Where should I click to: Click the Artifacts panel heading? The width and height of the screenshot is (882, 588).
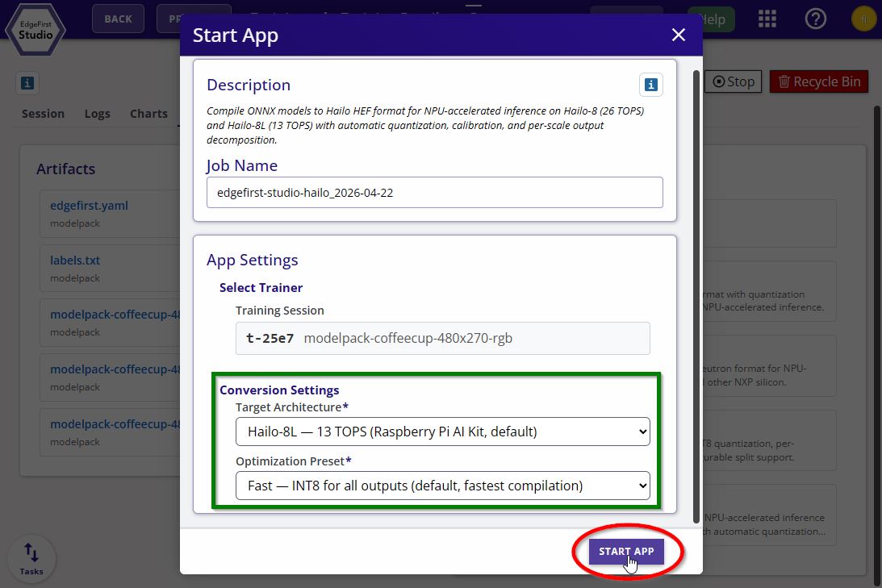coord(66,169)
